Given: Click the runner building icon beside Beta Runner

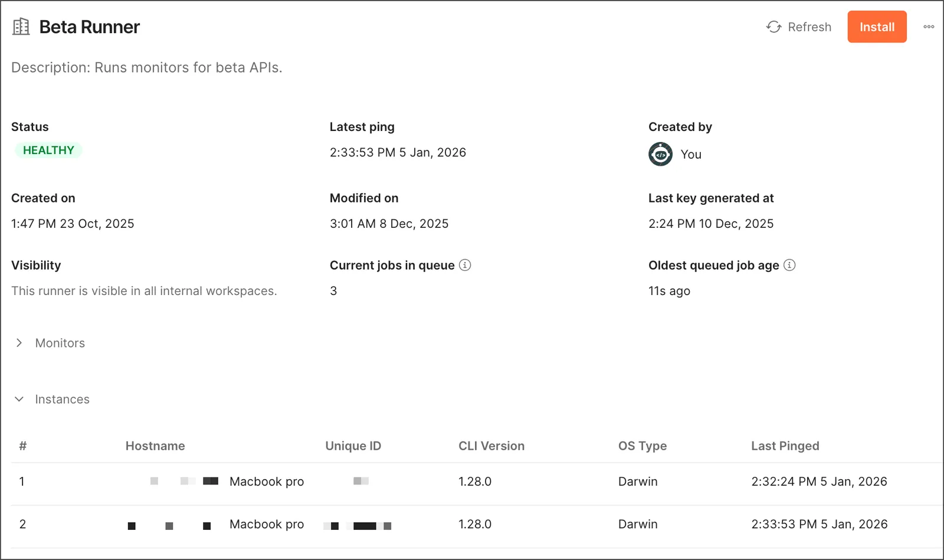Looking at the screenshot, I should point(21,27).
